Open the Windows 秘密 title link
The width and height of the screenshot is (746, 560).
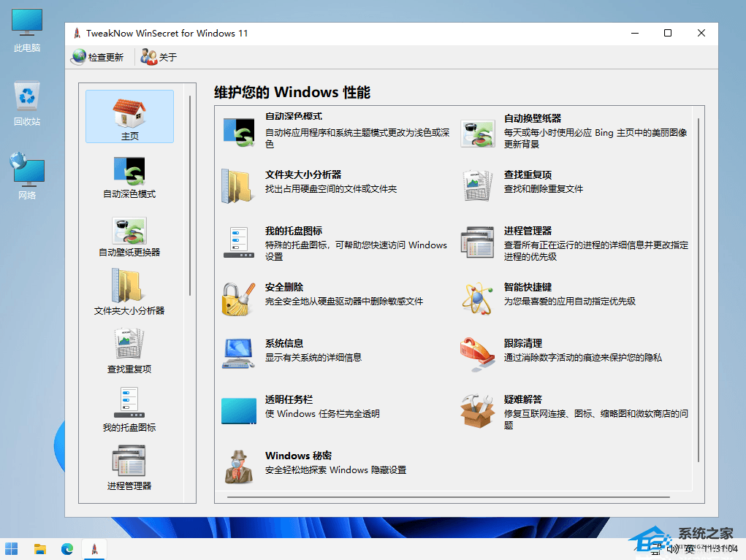tap(298, 456)
